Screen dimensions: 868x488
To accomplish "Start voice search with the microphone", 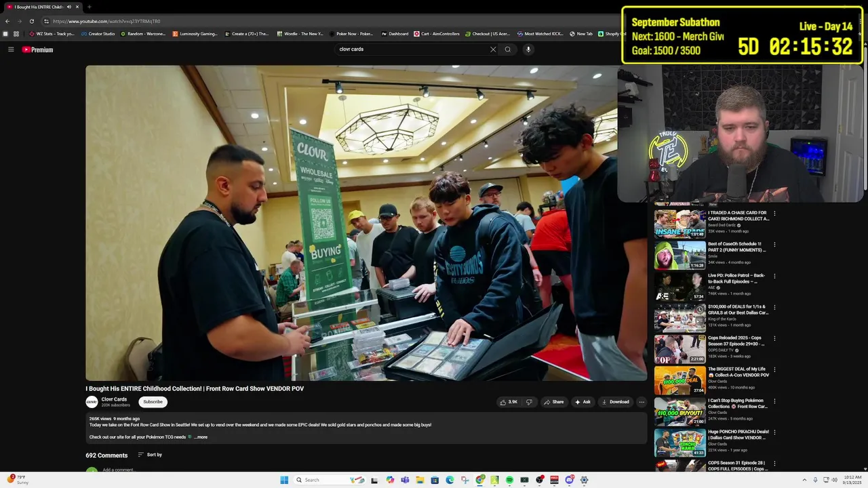I will (x=528, y=49).
